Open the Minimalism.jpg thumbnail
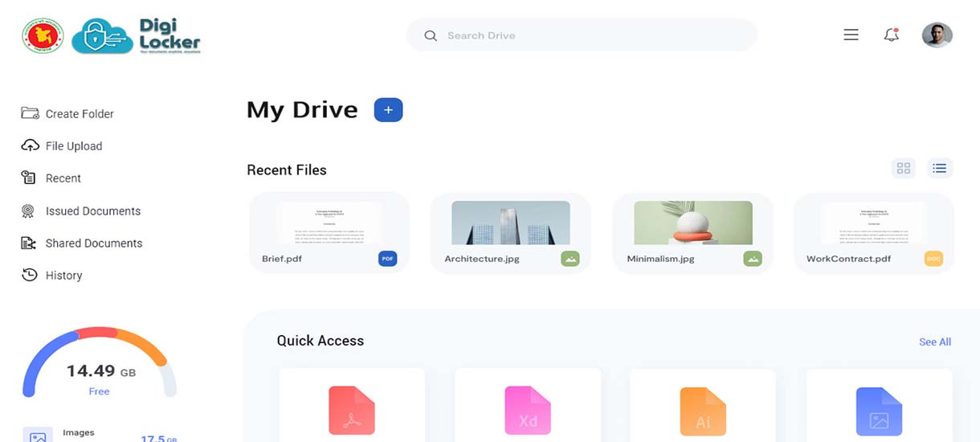This screenshot has height=442, width=980. [x=693, y=223]
